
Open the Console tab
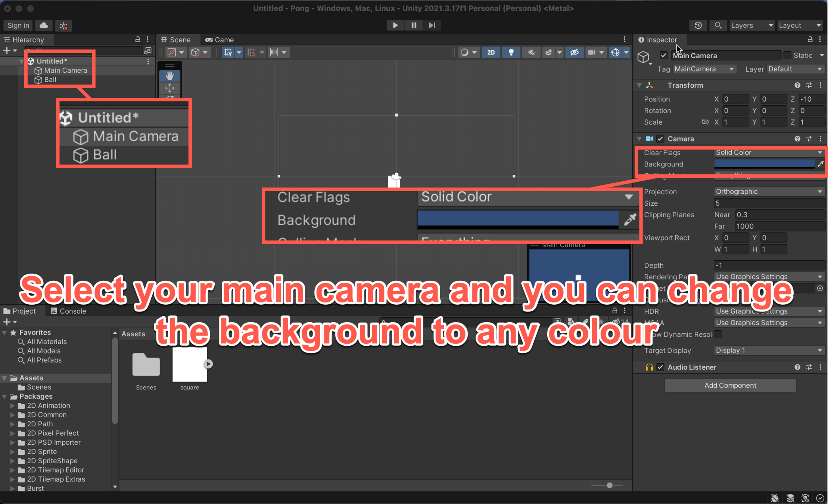69,311
